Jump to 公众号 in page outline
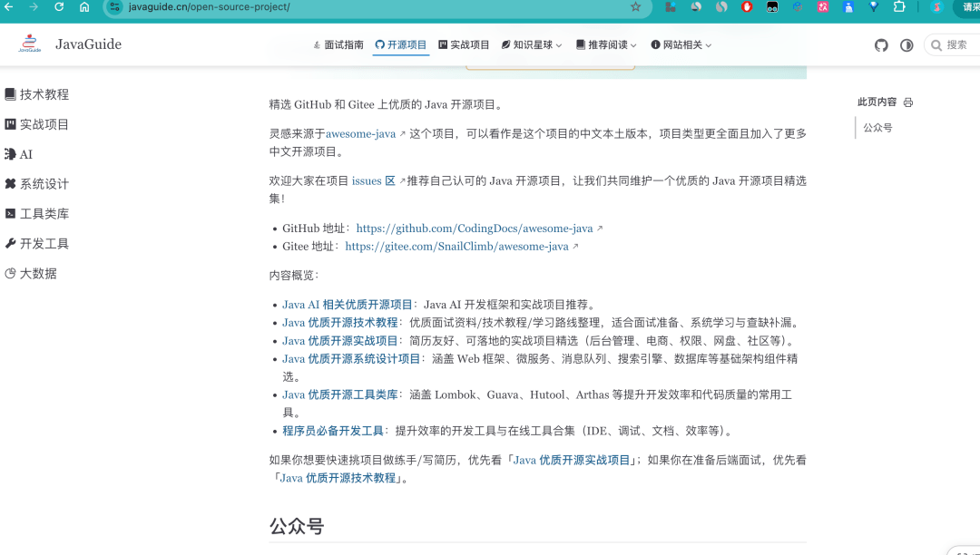This screenshot has width=980, height=555. (x=877, y=128)
